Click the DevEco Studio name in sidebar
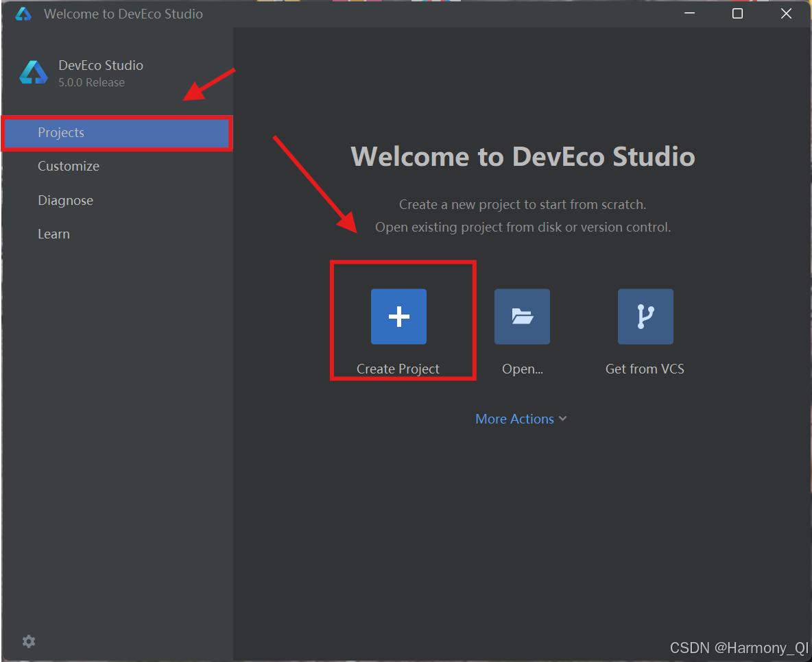Screen dimensions: 812x662 click(101, 65)
